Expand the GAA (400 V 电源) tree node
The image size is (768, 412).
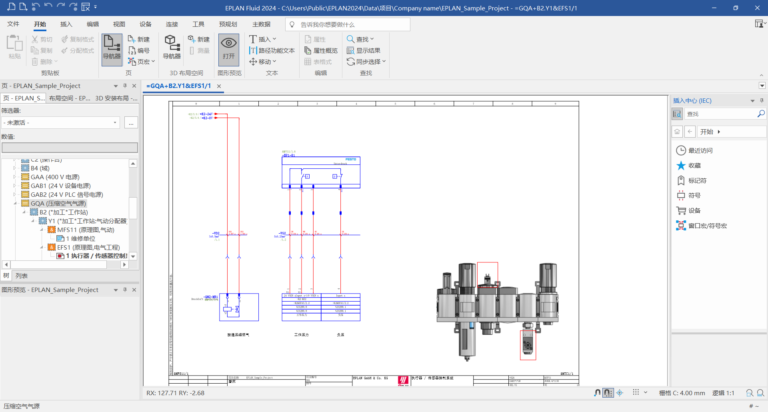(15, 177)
